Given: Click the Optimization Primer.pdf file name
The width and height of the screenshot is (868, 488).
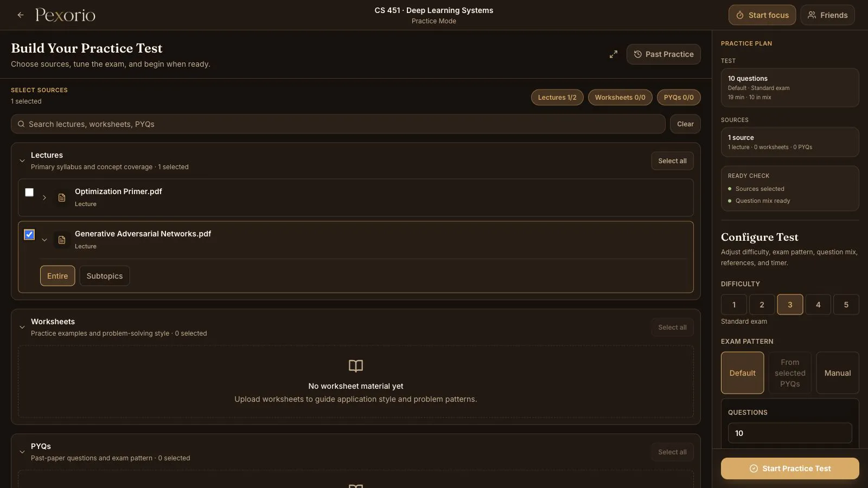Looking at the screenshot, I should click(118, 191).
